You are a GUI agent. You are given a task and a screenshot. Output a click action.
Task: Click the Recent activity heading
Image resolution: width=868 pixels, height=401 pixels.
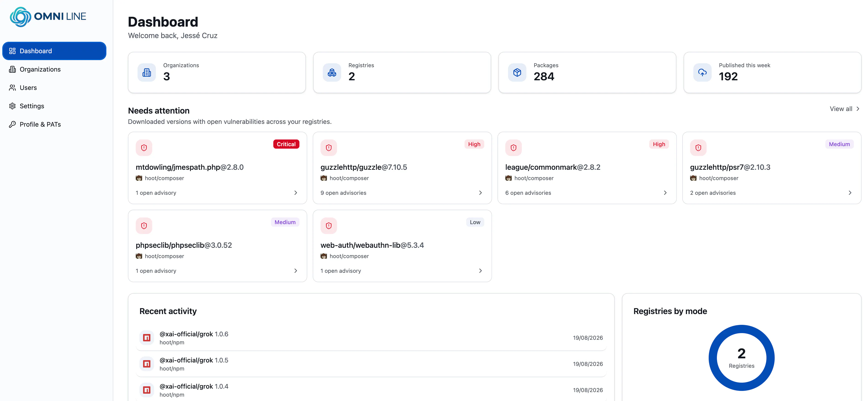click(168, 311)
